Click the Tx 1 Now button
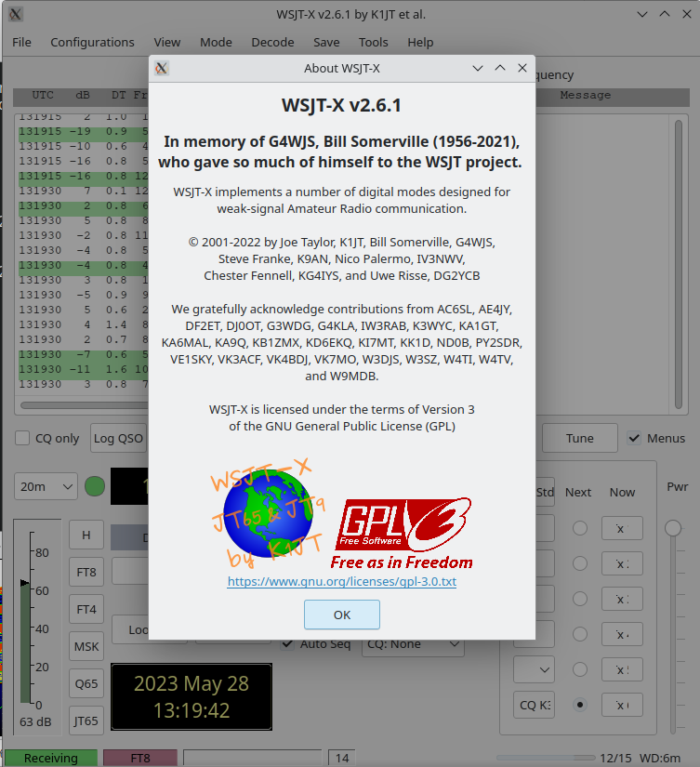This screenshot has width=700, height=767. (x=622, y=528)
